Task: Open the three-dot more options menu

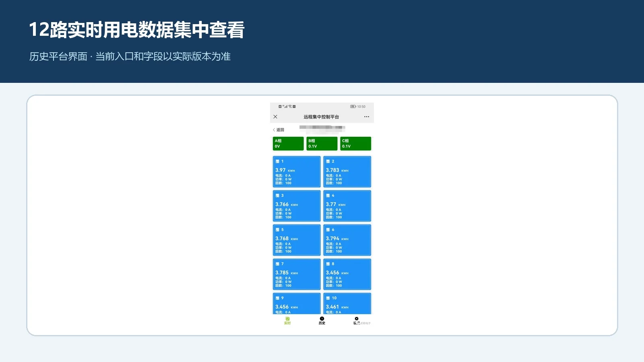Action: point(367,117)
